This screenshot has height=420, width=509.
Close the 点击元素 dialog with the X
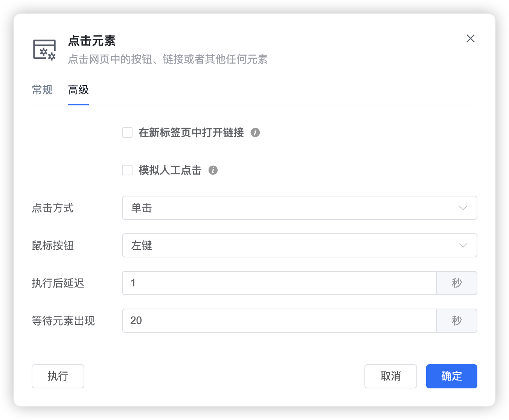pos(470,38)
